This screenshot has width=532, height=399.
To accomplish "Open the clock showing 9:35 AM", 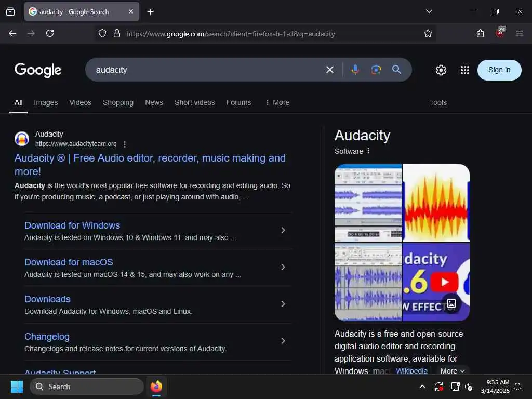I will [495, 387].
